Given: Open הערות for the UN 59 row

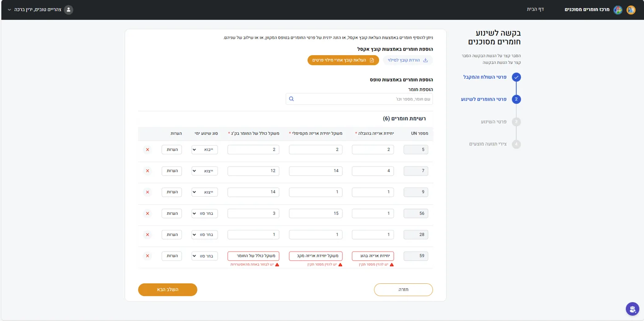Looking at the screenshot, I should pyautogui.click(x=172, y=256).
